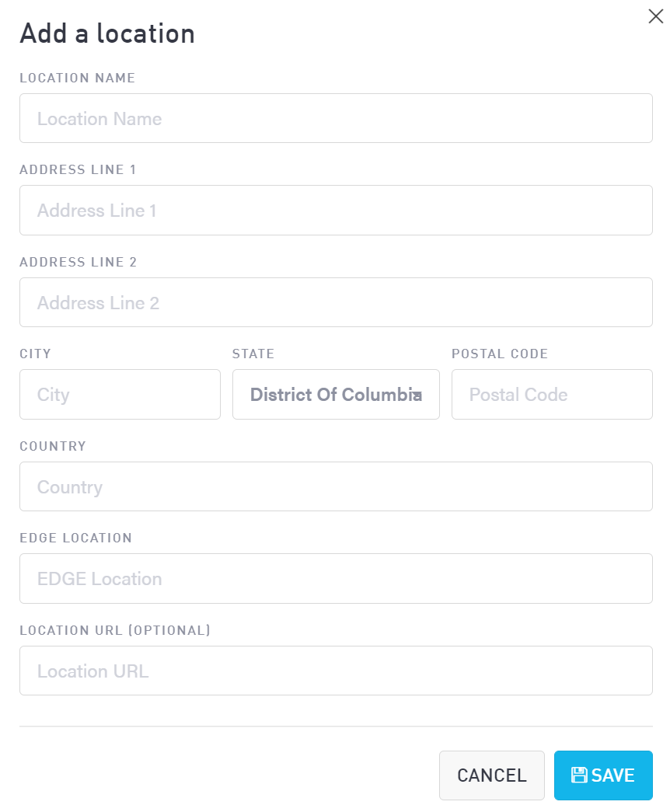Screen dimensions: 670x812
Task: Click the Location URL input box
Action: (x=336, y=671)
